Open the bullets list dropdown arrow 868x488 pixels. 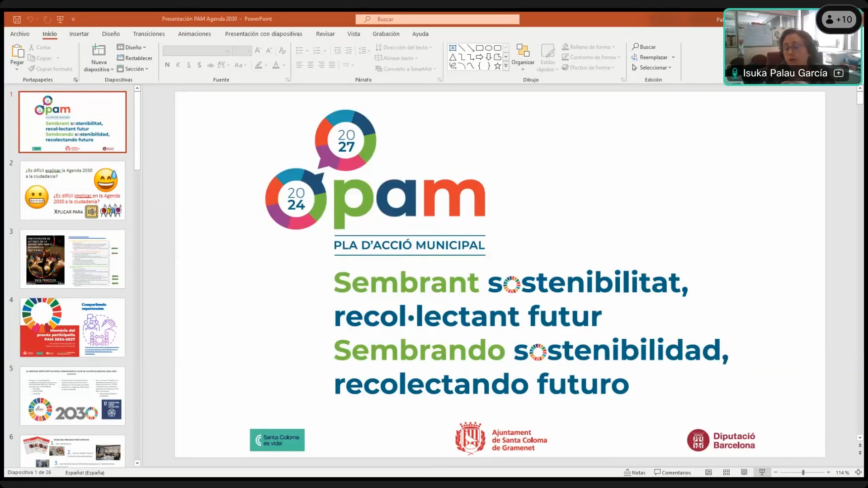coord(307,51)
